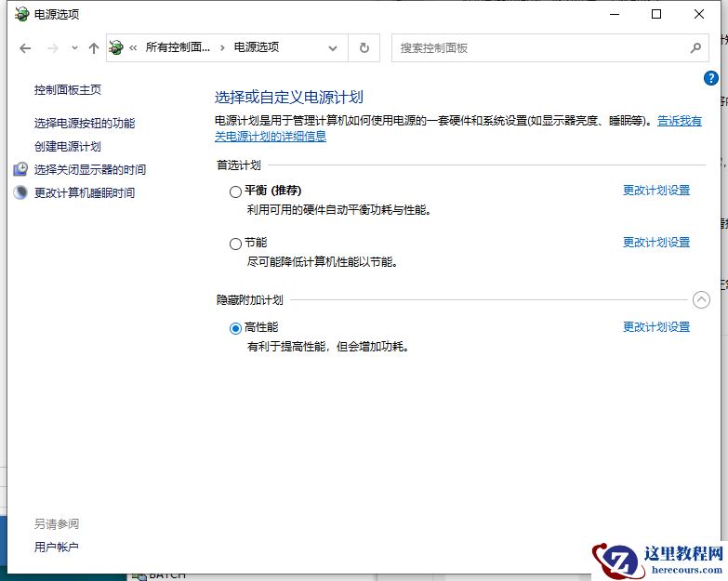Click text 有利于提高性能，但会增加功耗
This screenshot has width=728, height=581.
click(328, 347)
